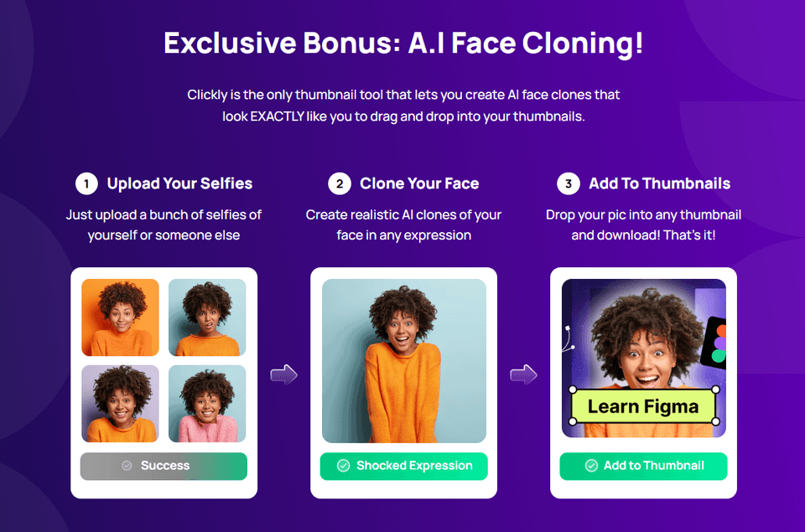Click a corner selection handle on the Learn Figma banner
Viewport: 805px width, 532px height.
coord(572,389)
